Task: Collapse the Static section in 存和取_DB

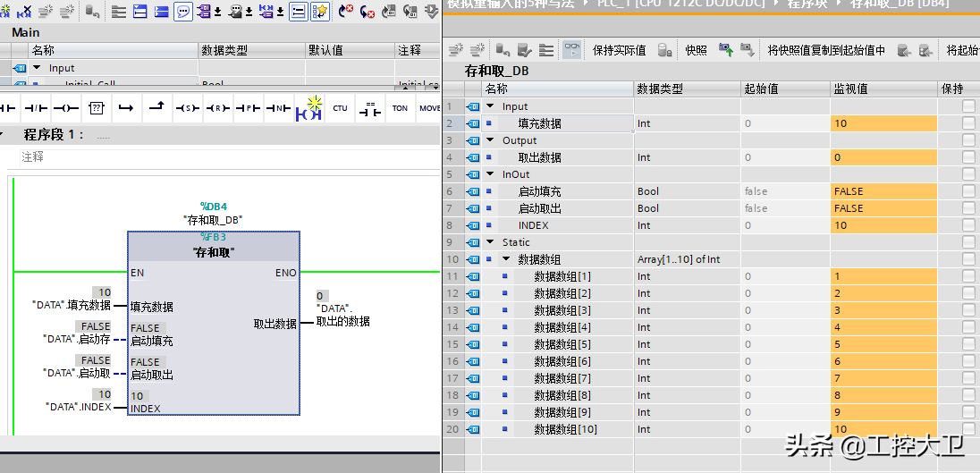Action: 490,242
